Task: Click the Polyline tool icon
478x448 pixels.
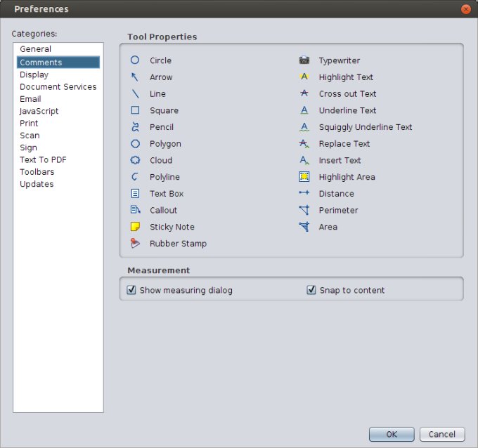Action: click(x=135, y=177)
